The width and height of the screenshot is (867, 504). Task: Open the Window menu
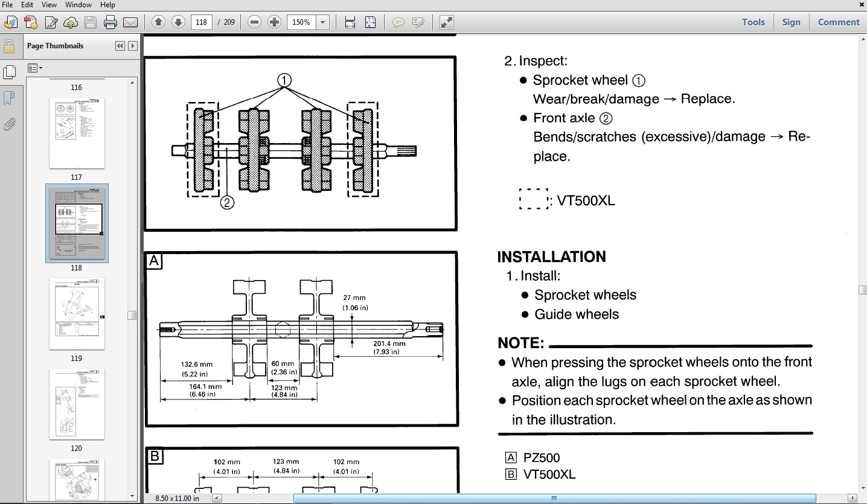point(78,5)
